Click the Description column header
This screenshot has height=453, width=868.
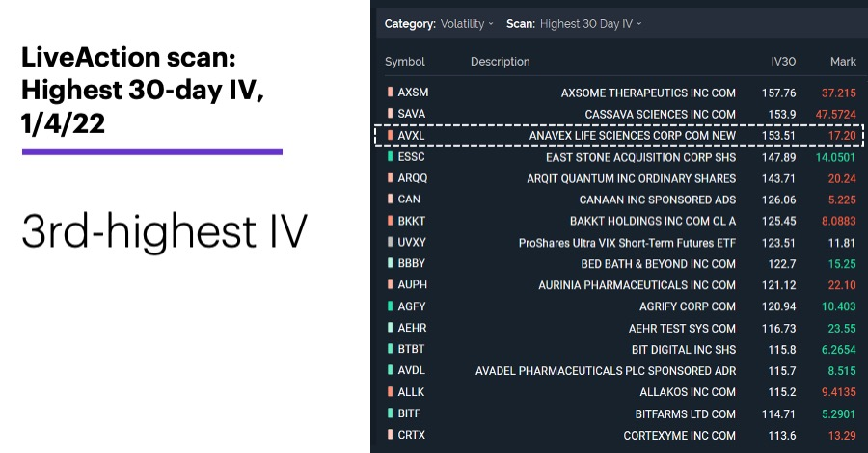pyautogui.click(x=500, y=62)
